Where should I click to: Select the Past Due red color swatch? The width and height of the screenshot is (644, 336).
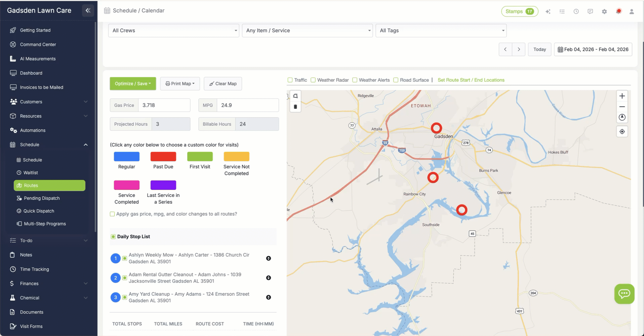pyautogui.click(x=163, y=156)
